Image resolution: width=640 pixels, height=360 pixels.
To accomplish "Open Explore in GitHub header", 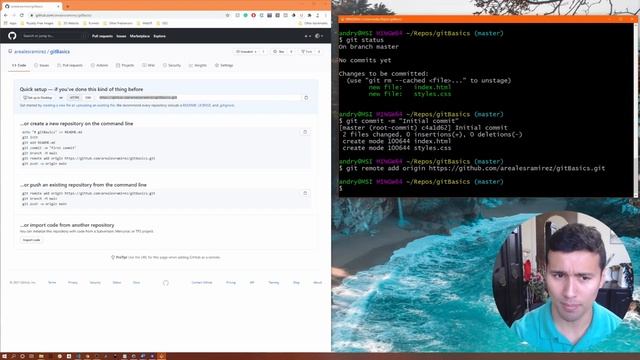I will tap(160, 36).
